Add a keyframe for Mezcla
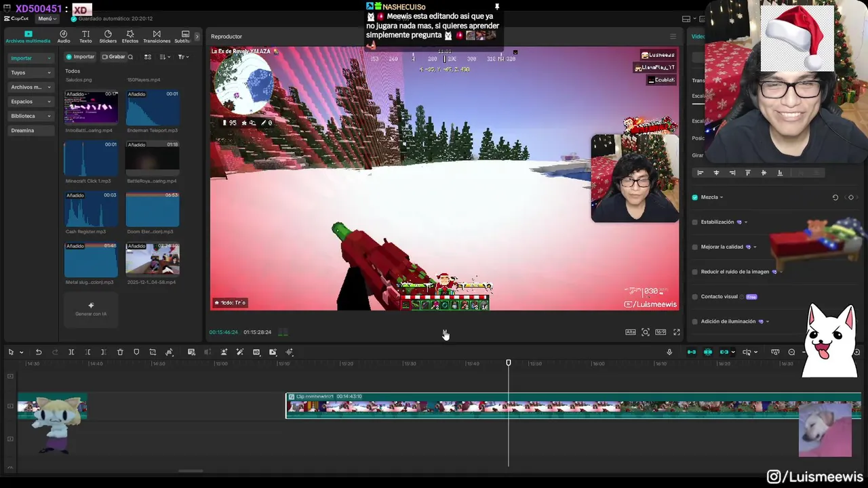The width and height of the screenshot is (868, 488). pyautogui.click(x=851, y=197)
